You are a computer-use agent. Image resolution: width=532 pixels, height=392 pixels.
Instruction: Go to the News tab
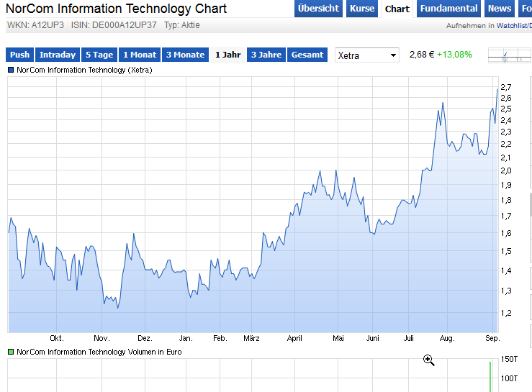(500, 9)
